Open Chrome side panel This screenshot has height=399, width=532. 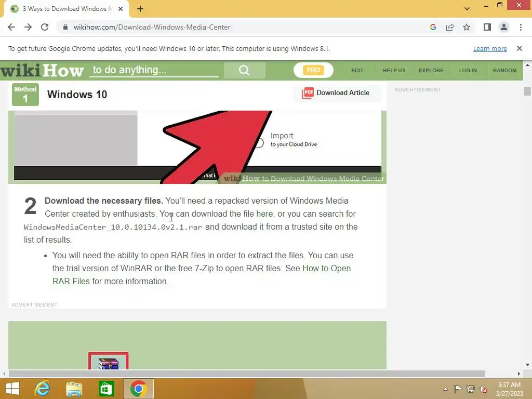pyautogui.click(x=487, y=27)
